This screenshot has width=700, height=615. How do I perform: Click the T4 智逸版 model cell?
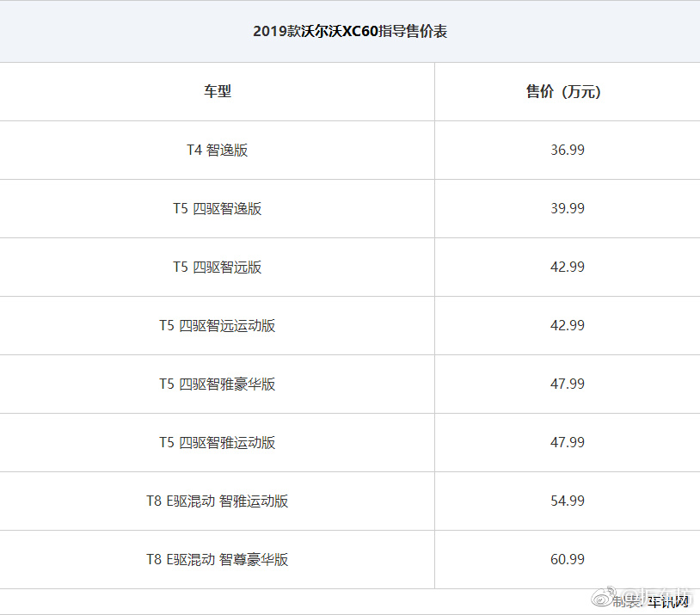click(x=217, y=150)
